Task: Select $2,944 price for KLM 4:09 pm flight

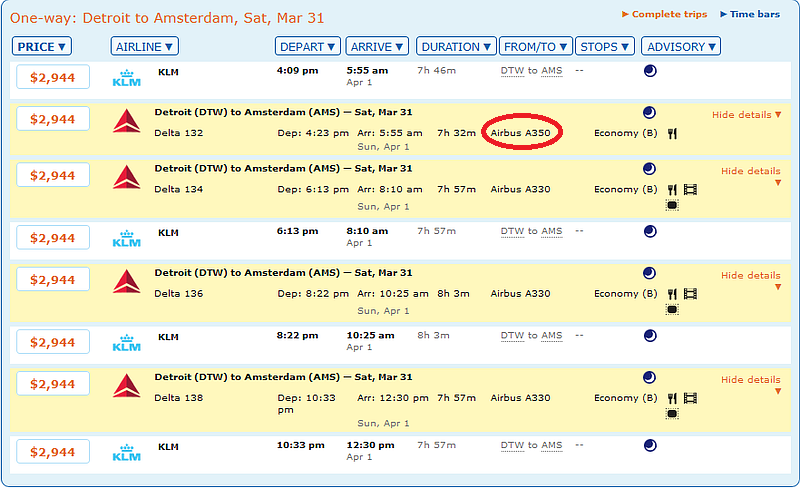Action: (53, 77)
